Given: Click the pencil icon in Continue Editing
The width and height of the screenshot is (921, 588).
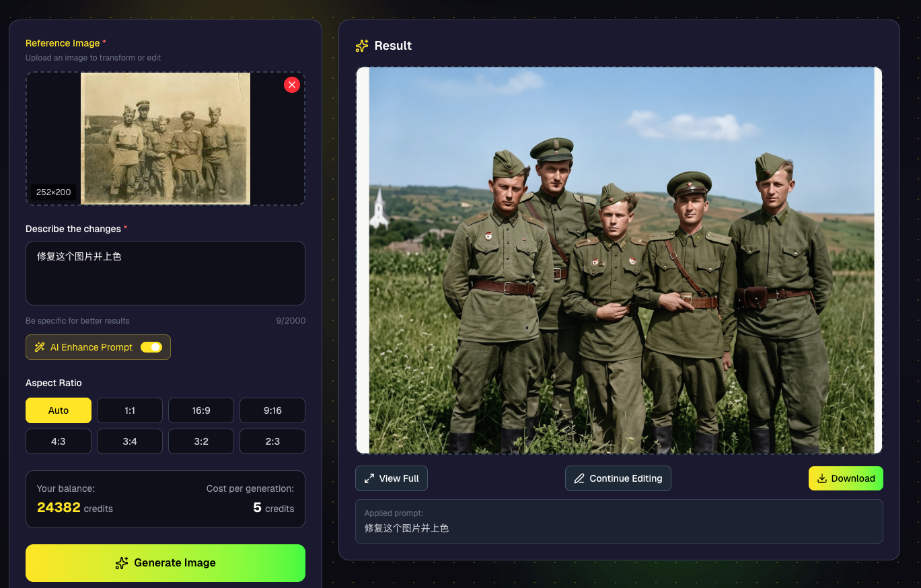Looking at the screenshot, I should [x=579, y=478].
